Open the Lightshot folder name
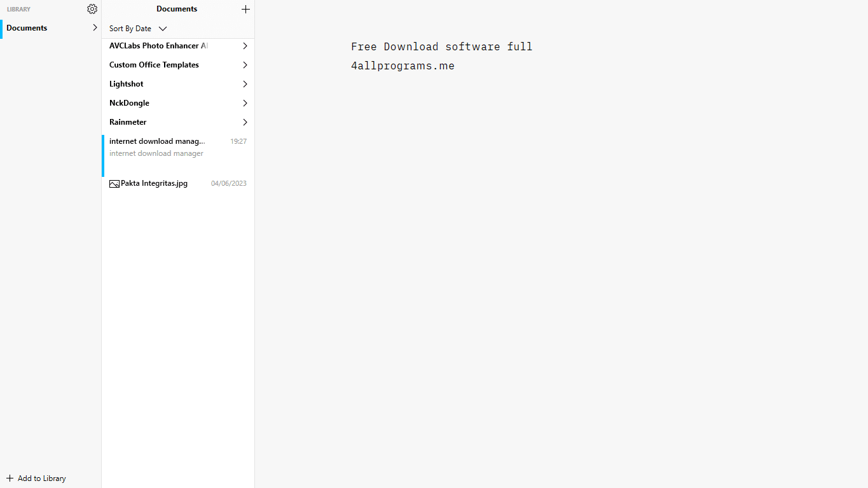 [127, 84]
